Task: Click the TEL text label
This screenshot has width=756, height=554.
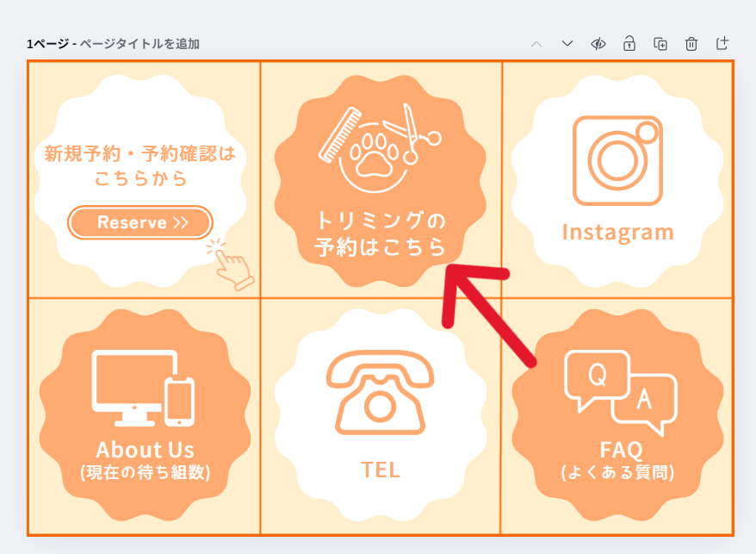Action: pos(380,470)
